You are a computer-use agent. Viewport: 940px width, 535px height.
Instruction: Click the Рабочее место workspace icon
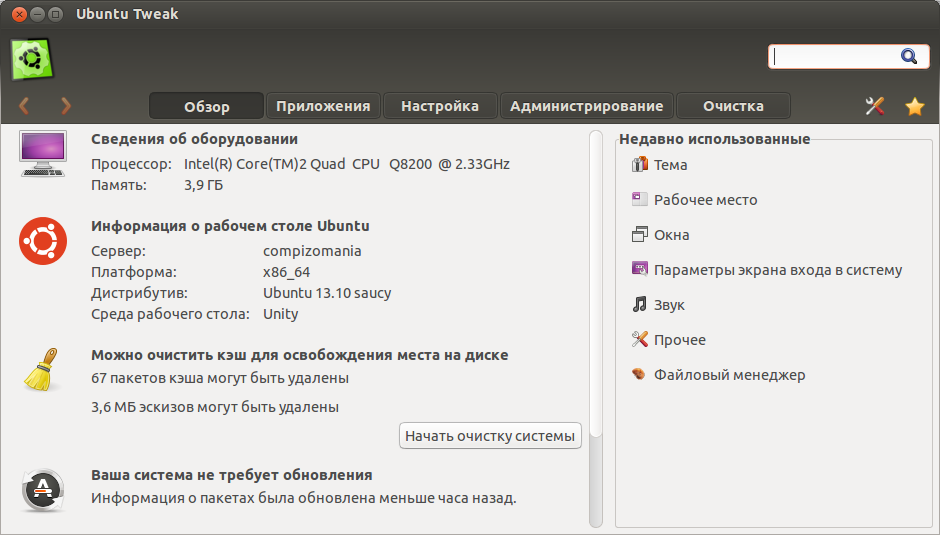click(x=640, y=199)
